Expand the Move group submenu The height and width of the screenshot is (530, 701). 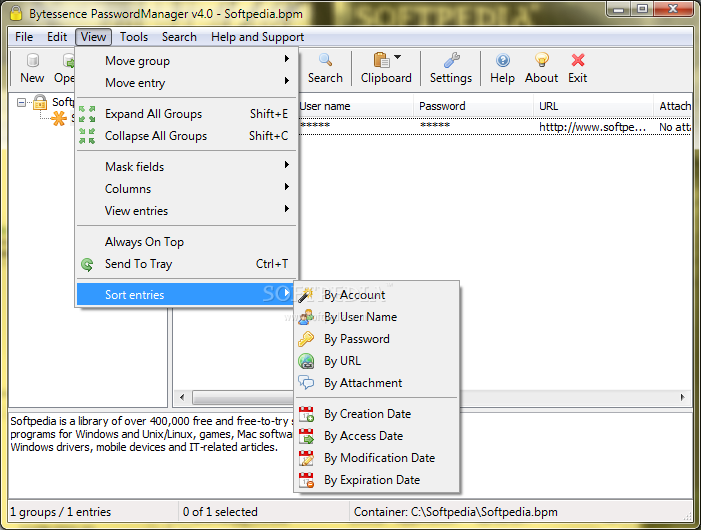click(186, 61)
